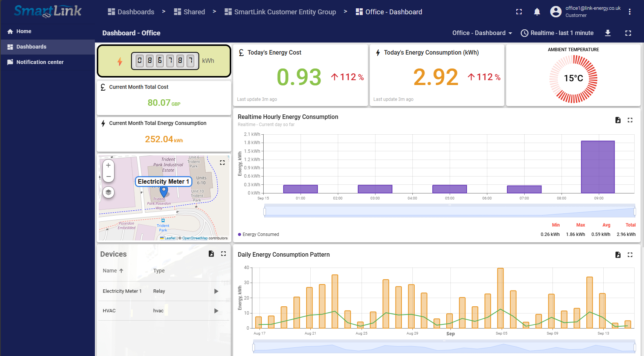
Task: Click the user profile avatar icon
Action: pyautogui.click(x=555, y=12)
